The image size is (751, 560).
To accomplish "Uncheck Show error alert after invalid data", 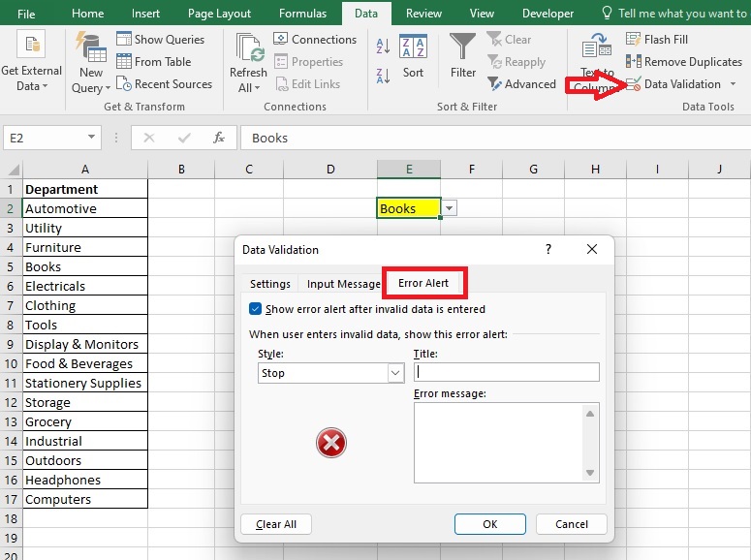I will tap(255, 308).
